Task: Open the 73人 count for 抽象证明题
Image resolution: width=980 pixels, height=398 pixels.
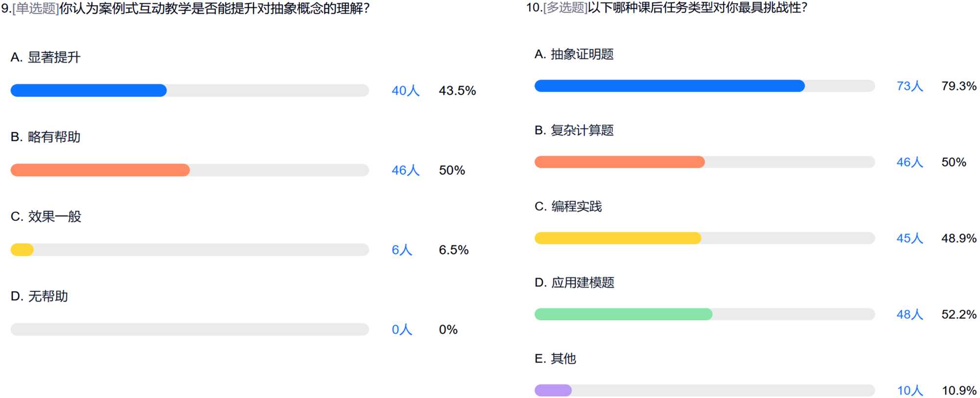Action: (909, 86)
